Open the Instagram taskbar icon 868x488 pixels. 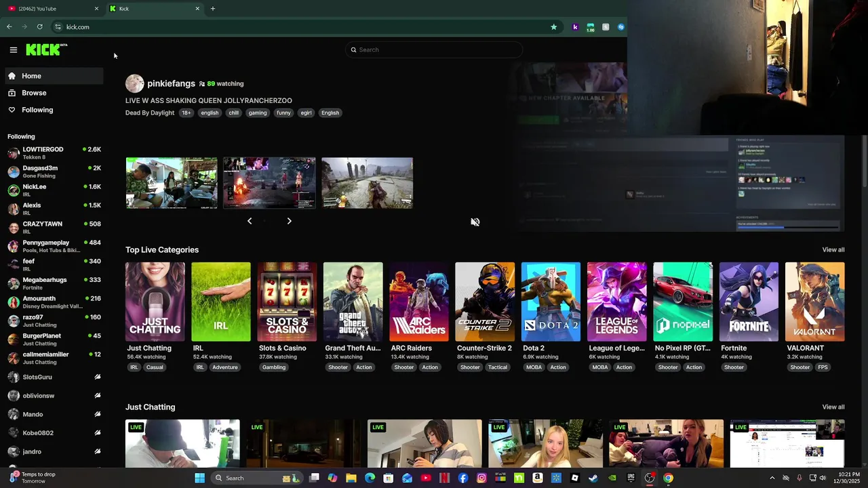[481, 478]
